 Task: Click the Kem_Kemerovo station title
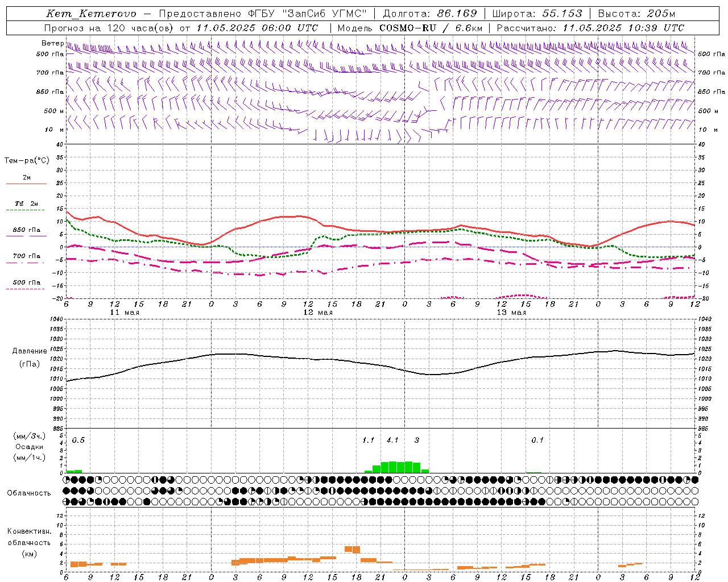pyautogui.click(x=91, y=14)
